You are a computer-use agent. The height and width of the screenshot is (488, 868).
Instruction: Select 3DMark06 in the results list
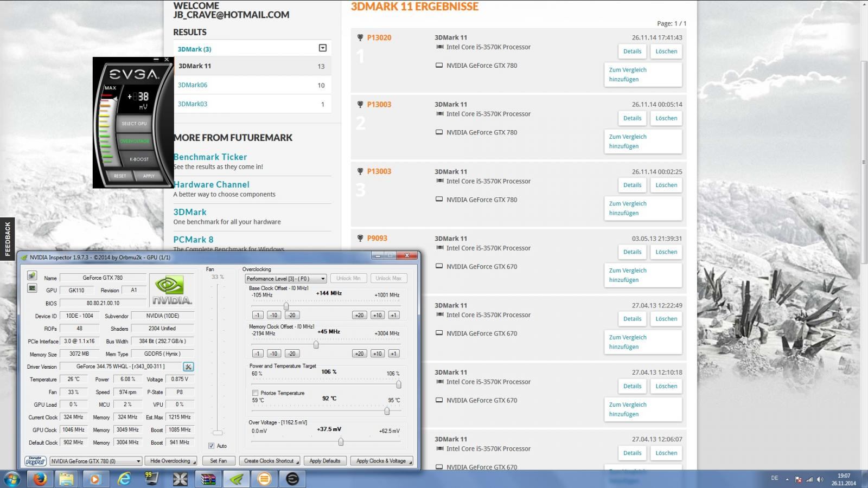(x=252, y=85)
